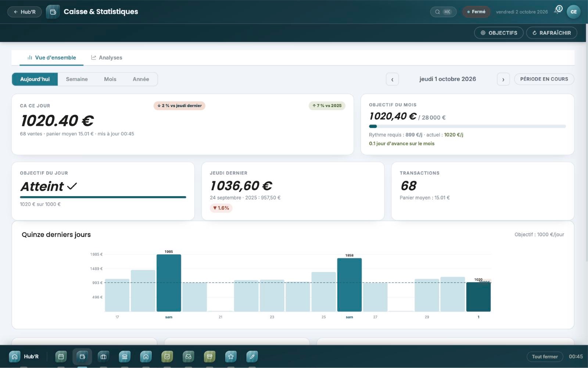This screenshot has width=588, height=368.
Task: Open the briefcase app in the dock
Action: [x=104, y=357]
